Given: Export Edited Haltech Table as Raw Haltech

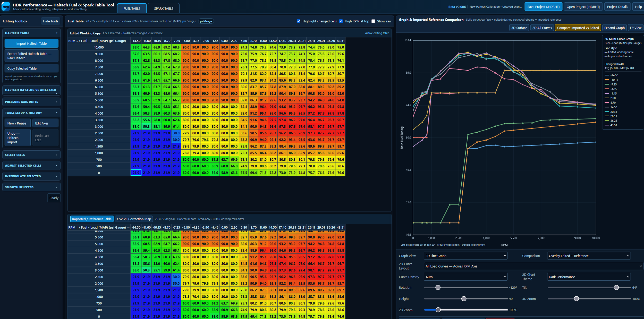Looking at the screenshot, I should coord(31,56).
